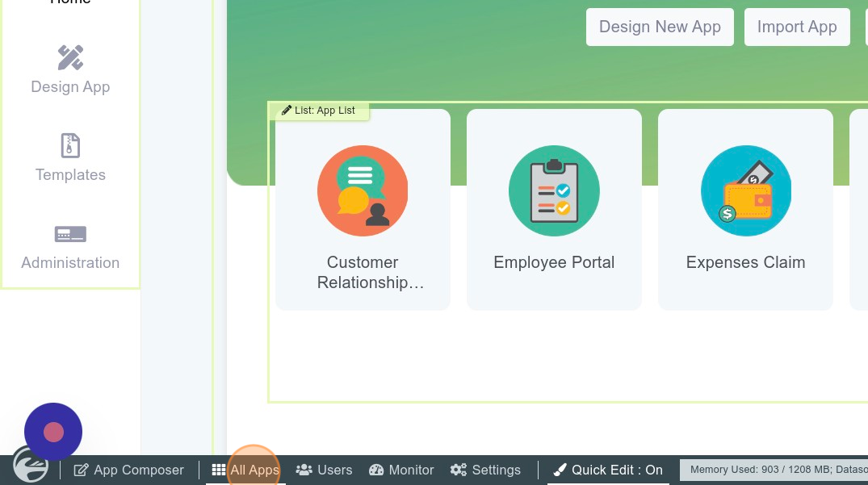The image size is (868, 485).
Task: Open Users in the bottom bar
Action: [x=324, y=470]
